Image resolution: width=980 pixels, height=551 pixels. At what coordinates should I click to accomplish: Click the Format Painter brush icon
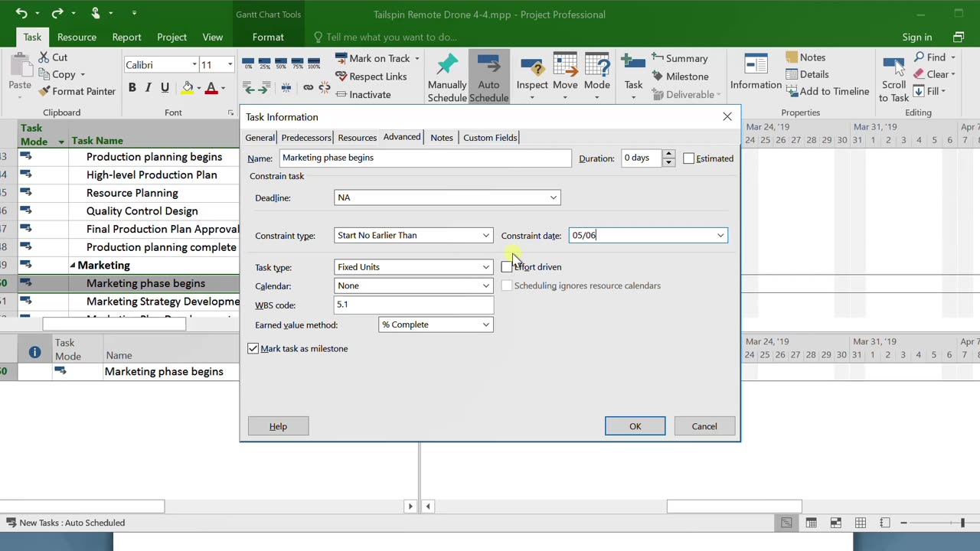pyautogui.click(x=44, y=91)
